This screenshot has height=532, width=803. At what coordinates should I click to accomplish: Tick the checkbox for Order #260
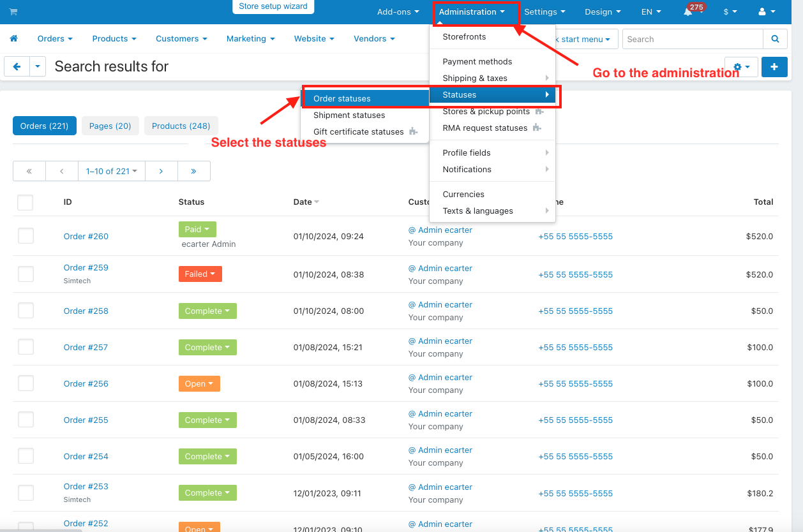point(26,236)
